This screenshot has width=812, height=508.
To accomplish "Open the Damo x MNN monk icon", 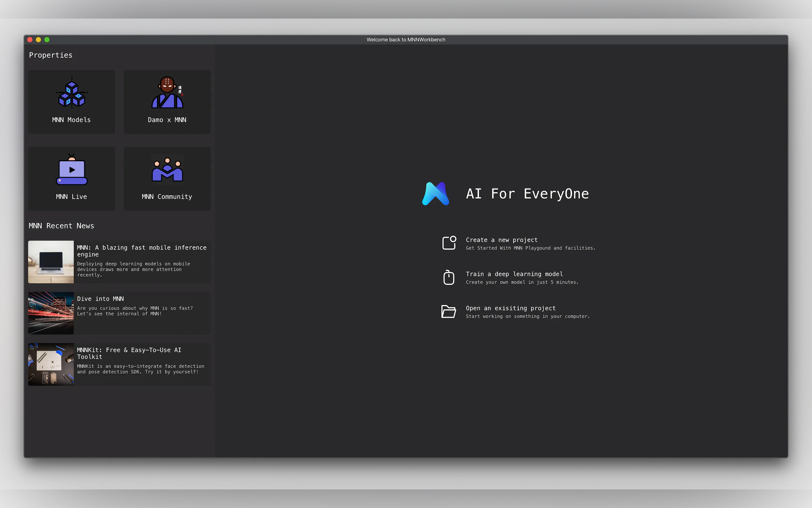I will coord(167,93).
